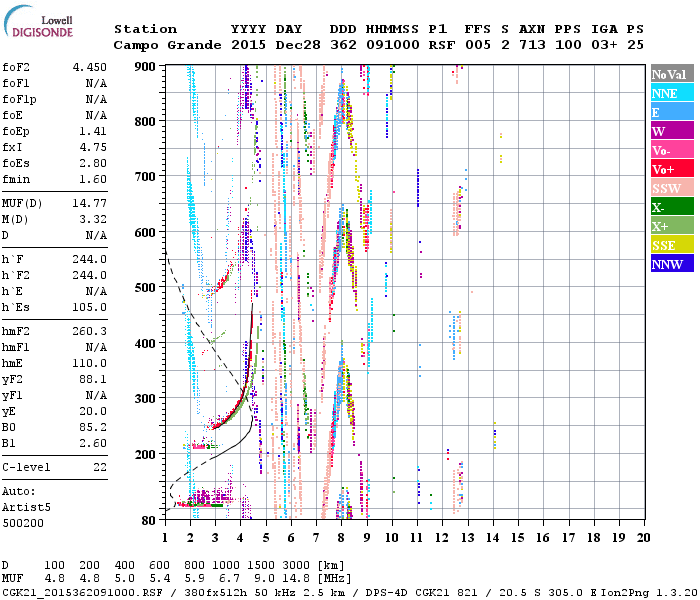Click the 8 MHz frequency axis label
Viewport: 700px width, 600px height.
click(341, 538)
